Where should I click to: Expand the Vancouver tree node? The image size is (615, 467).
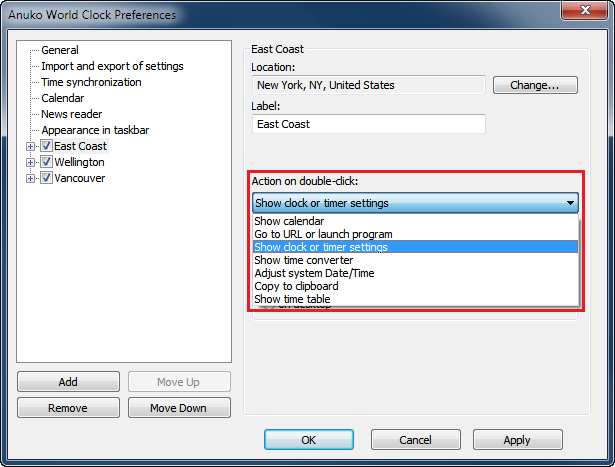pyautogui.click(x=30, y=178)
